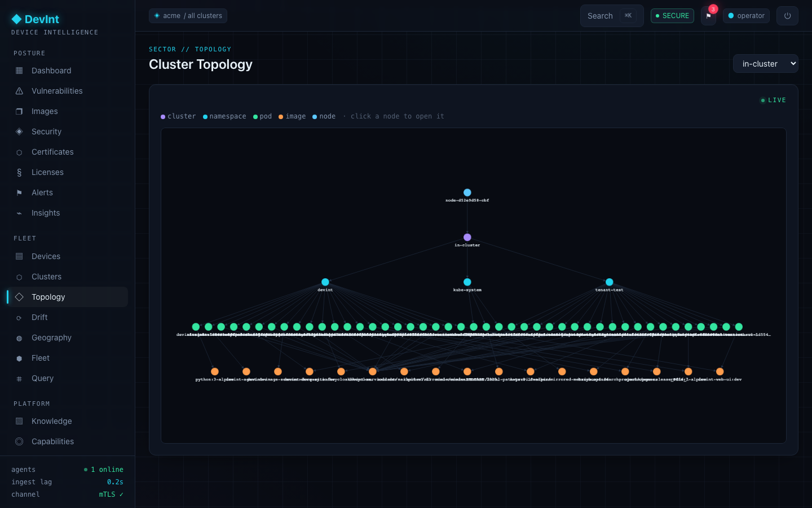
Task: Click the LIVE indicator
Action: (x=773, y=100)
